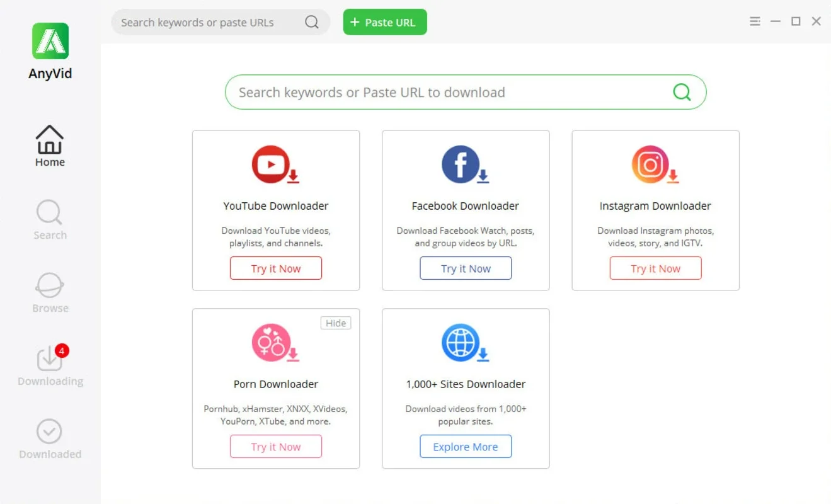
Task: Click the AnyVid logo icon
Action: click(x=50, y=41)
